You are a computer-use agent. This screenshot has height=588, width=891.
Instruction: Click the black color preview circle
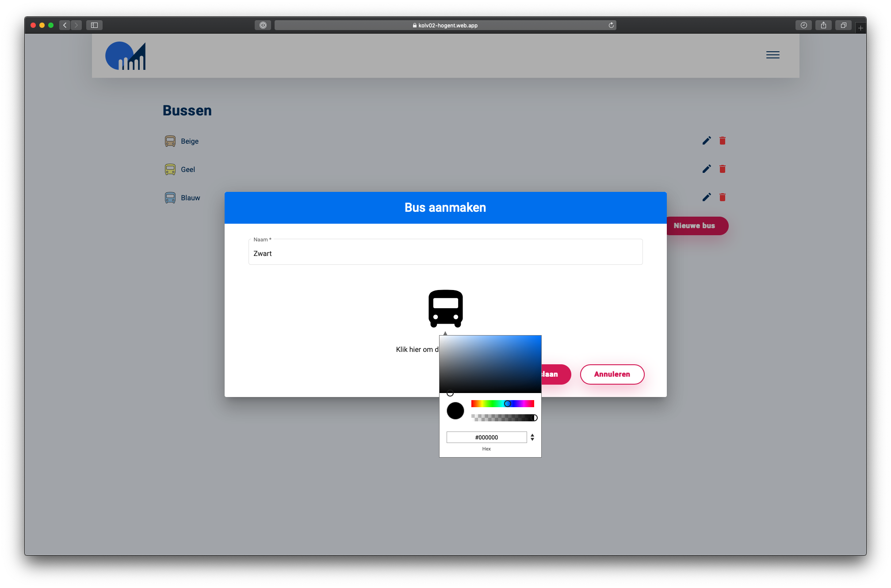click(455, 411)
